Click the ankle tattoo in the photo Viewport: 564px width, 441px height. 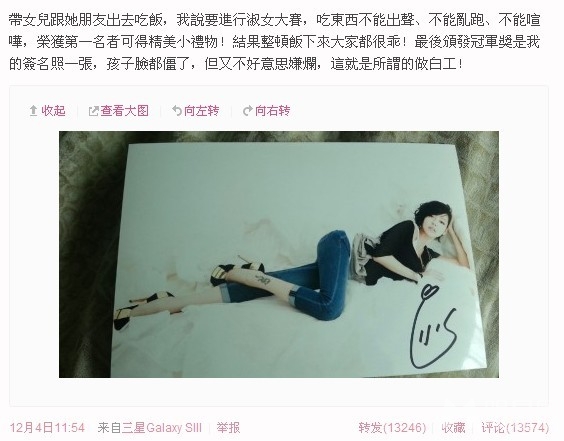(261, 278)
